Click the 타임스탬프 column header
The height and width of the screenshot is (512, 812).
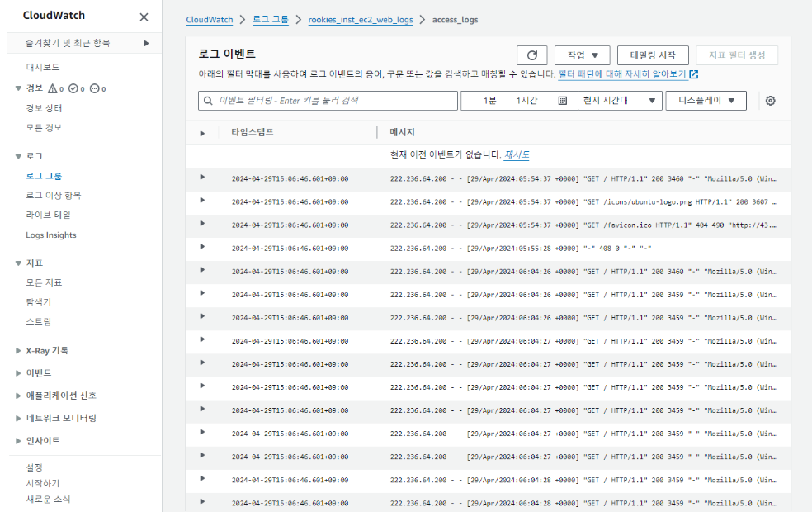coord(253,132)
